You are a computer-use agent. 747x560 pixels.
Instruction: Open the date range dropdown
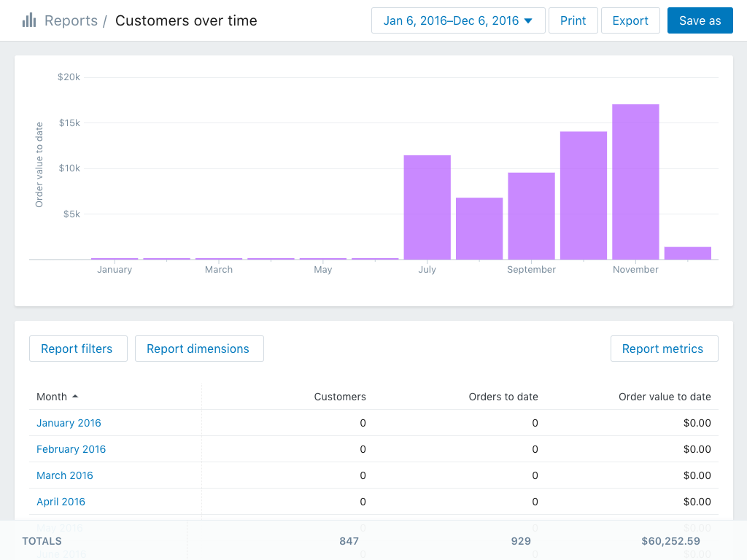tap(458, 20)
